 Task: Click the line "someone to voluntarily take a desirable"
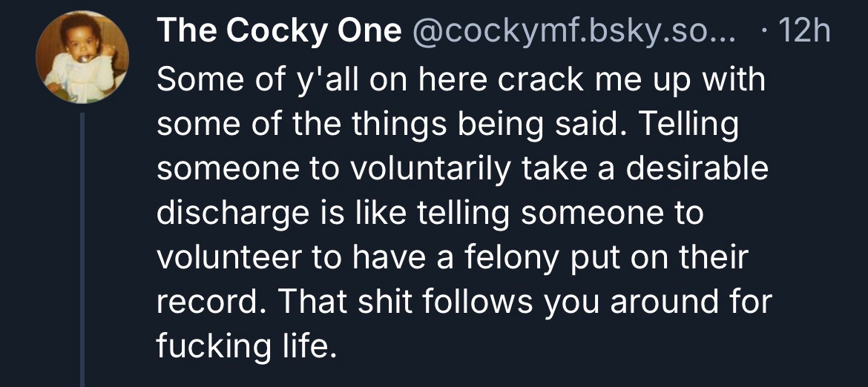coord(462,168)
